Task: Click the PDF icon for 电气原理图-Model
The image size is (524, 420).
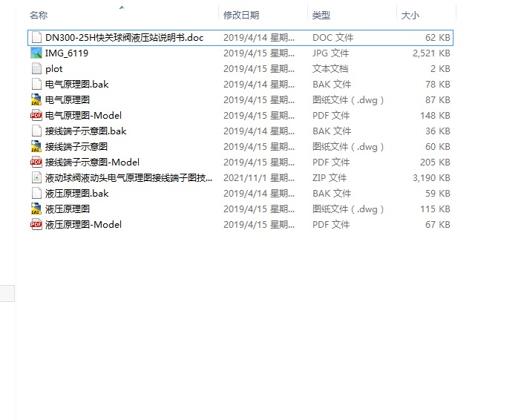Action: [x=36, y=115]
